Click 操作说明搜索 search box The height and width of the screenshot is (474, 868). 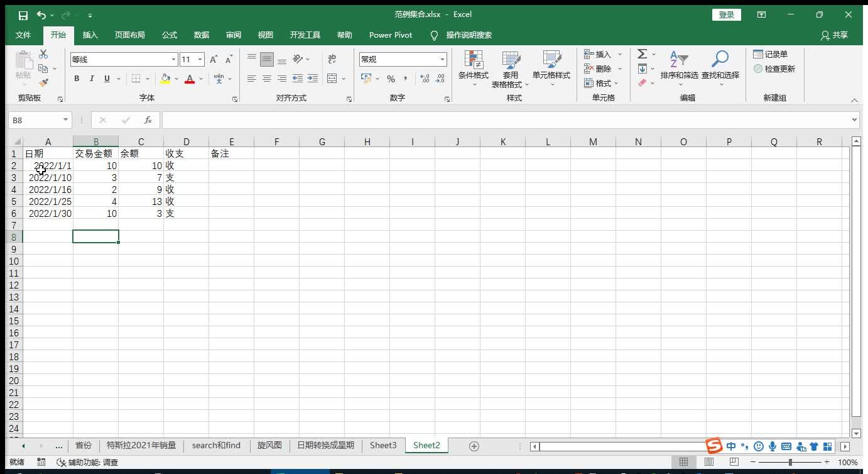click(469, 35)
